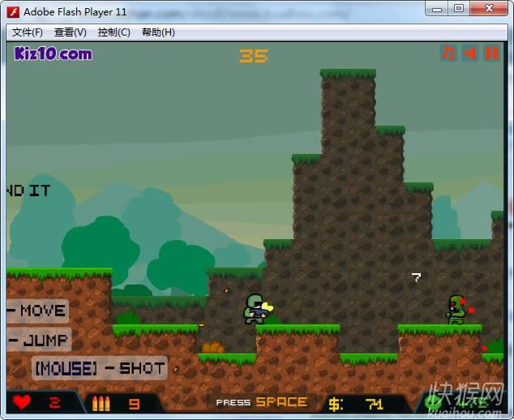Screen dimensions: 514x420
Task: Open the 帮助(H) menu
Action: pos(158,32)
